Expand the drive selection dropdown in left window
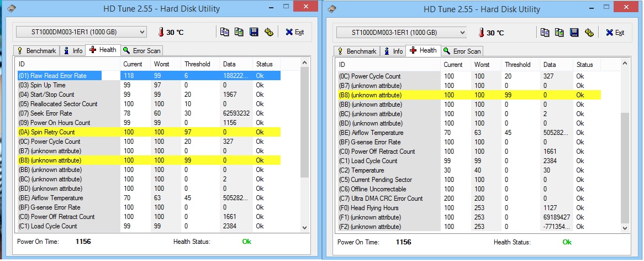644x261 pixels. click(142, 32)
